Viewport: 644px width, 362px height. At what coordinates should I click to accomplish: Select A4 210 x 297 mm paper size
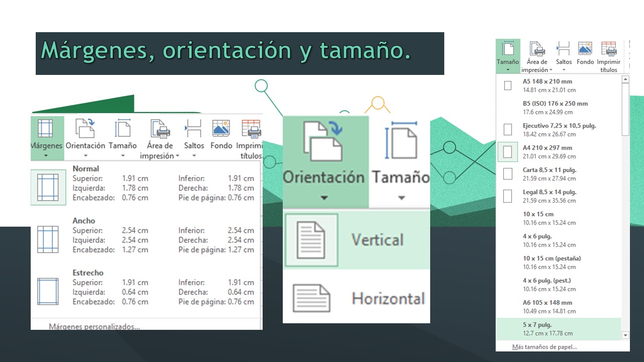(x=558, y=152)
